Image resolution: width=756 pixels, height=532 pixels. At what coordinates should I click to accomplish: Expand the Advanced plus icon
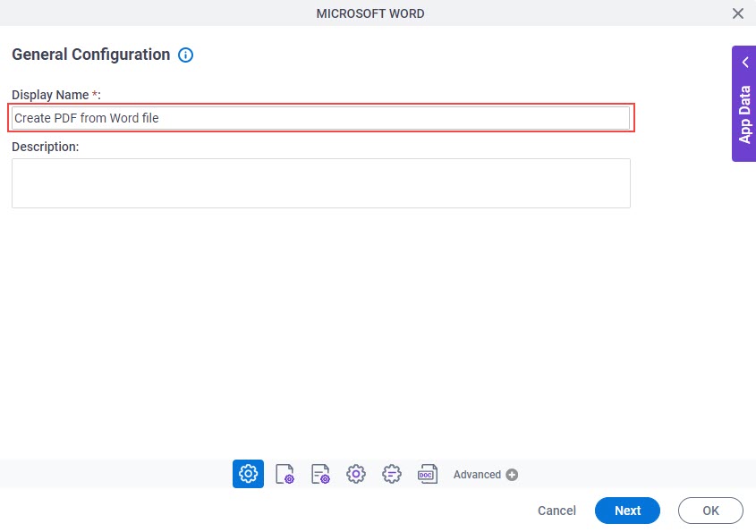(x=512, y=475)
